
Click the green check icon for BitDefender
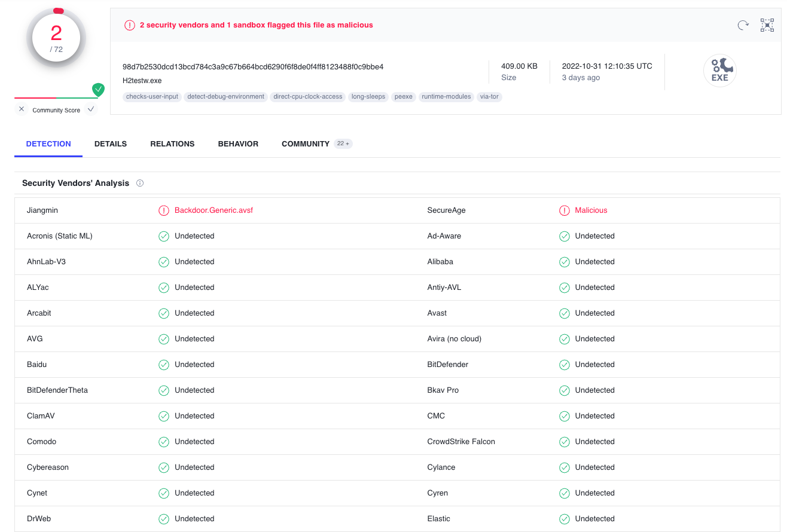coord(564,365)
